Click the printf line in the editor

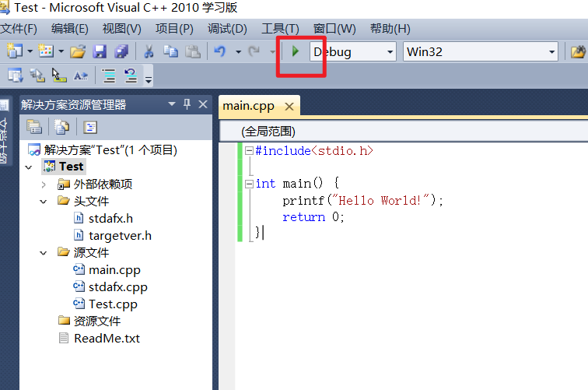pos(362,200)
